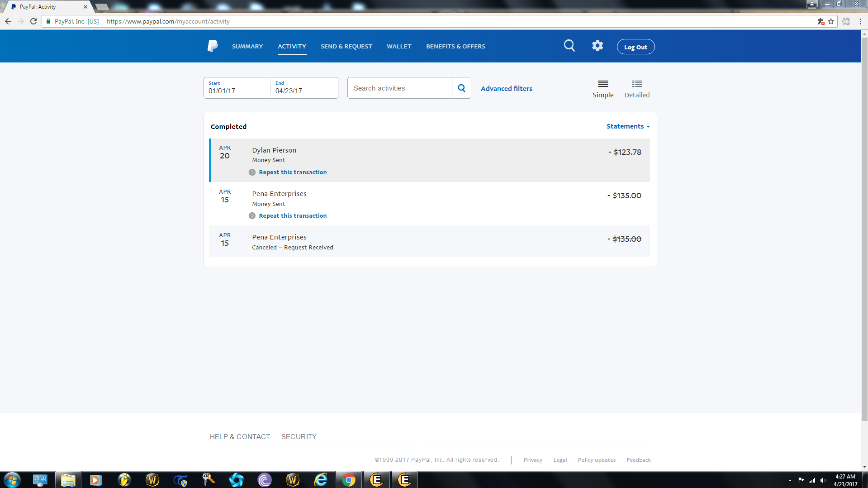Open the Dylan Pierson transaction row

tap(430, 160)
